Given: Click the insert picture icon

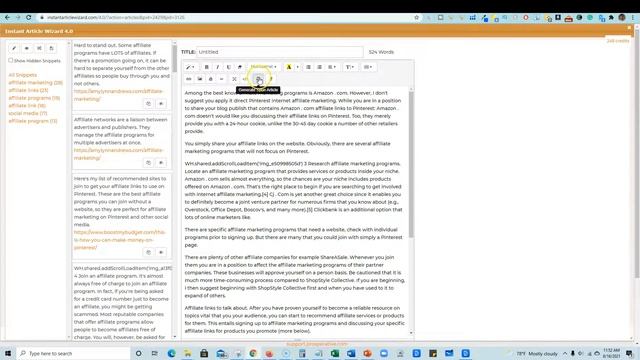Looking at the screenshot, I should 200,79.
